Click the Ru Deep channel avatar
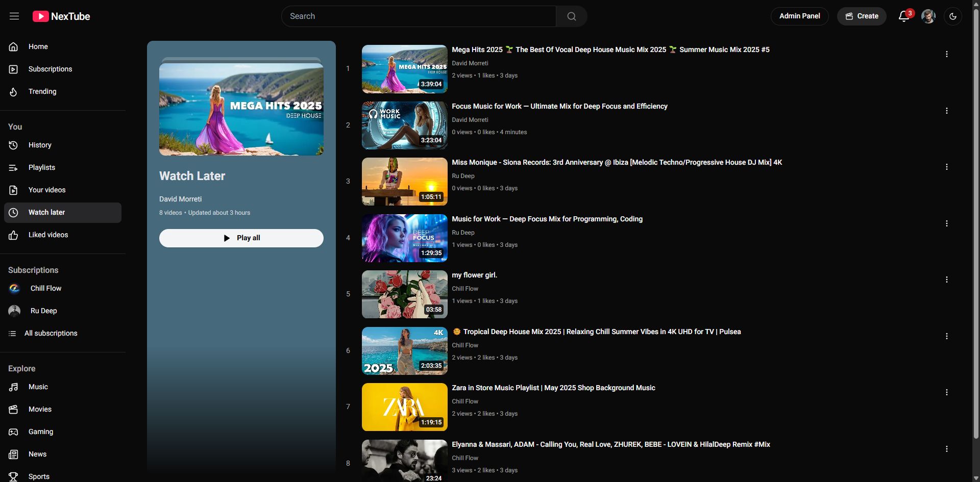The height and width of the screenshot is (482, 980). [x=14, y=311]
